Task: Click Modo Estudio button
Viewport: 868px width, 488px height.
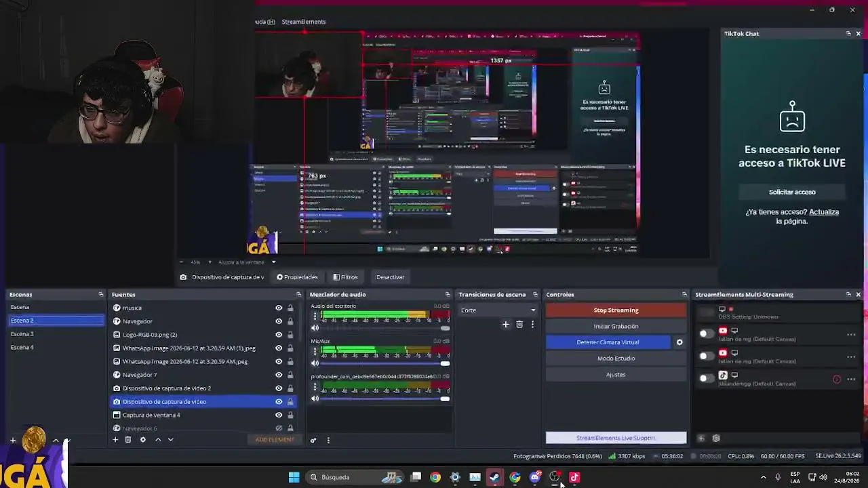Action: (x=616, y=359)
